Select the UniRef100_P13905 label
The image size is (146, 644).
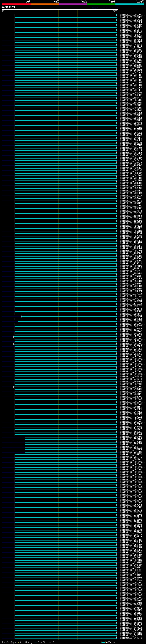click(x=131, y=47)
